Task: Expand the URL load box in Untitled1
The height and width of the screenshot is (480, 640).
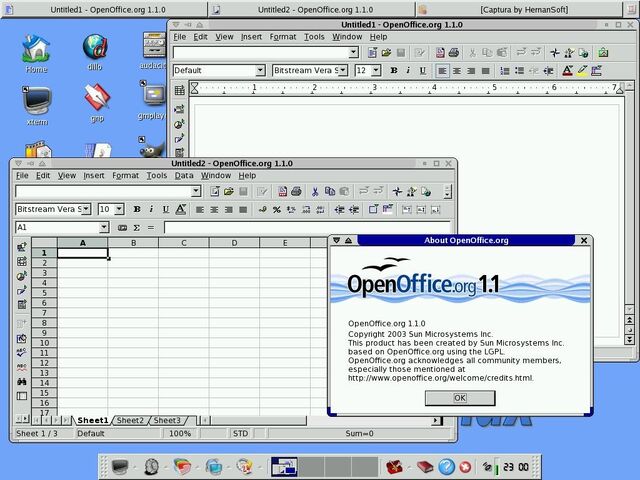Action: (353, 52)
